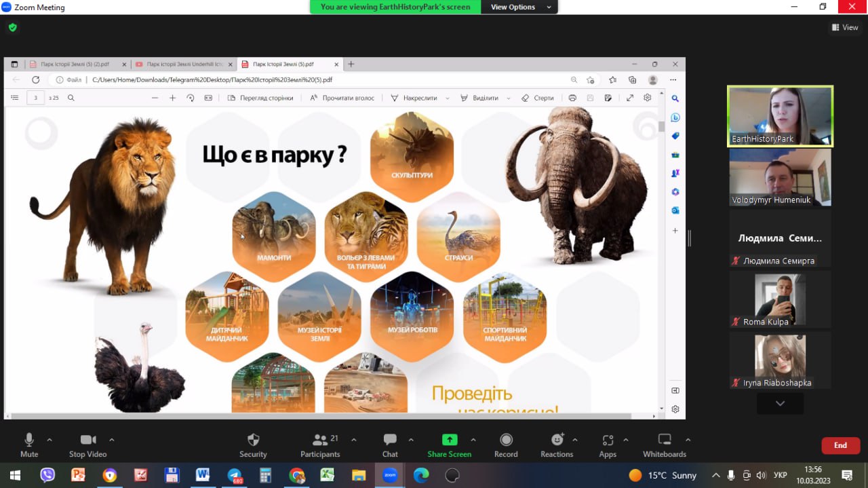Stop Video camera toggle
This screenshot has width=868, height=488.
[x=87, y=440]
